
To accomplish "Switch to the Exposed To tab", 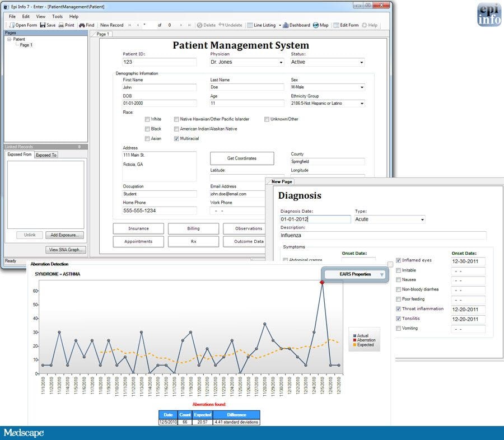I will 45,155.
